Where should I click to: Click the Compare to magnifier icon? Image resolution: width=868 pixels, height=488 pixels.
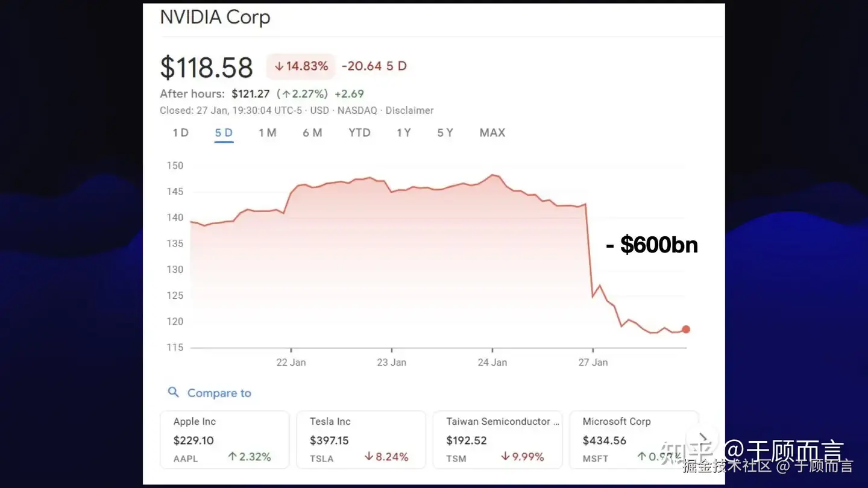pos(174,393)
